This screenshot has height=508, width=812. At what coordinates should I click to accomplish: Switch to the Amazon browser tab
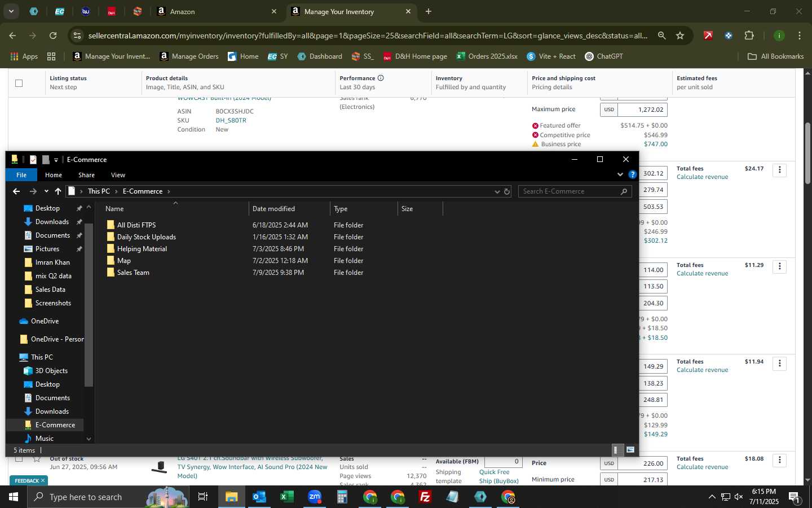pos(217,11)
